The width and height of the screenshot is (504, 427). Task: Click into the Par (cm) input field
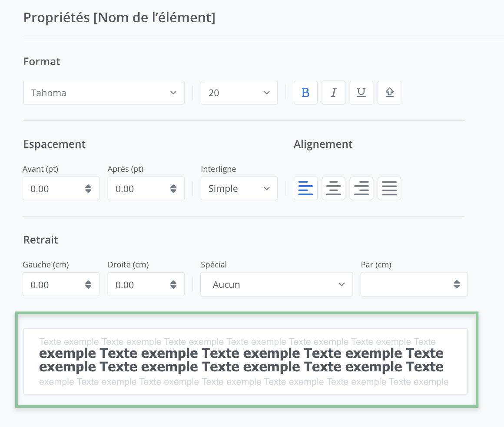tap(404, 284)
